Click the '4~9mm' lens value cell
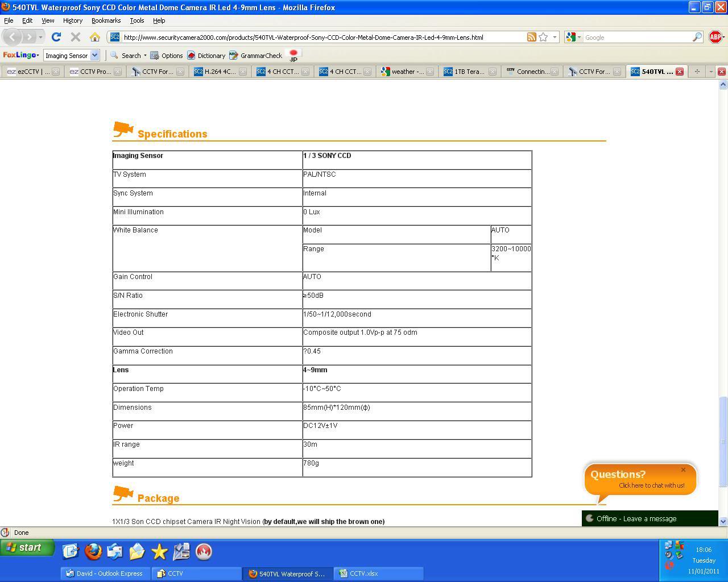This screenshot has width=728, height=582. coord(417,374)
